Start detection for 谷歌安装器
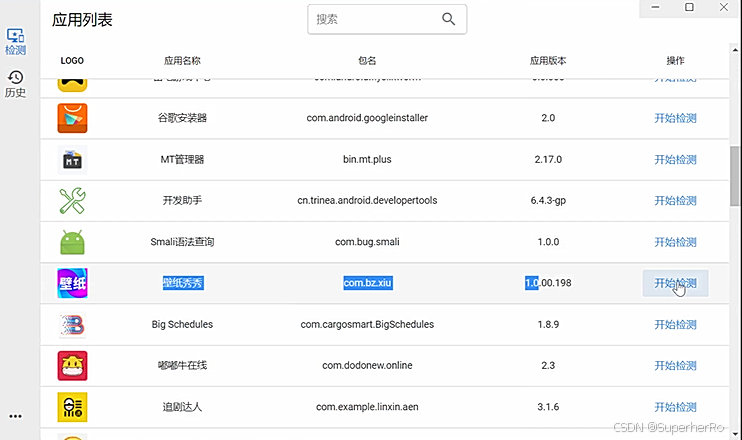 (x=675, y=118)
